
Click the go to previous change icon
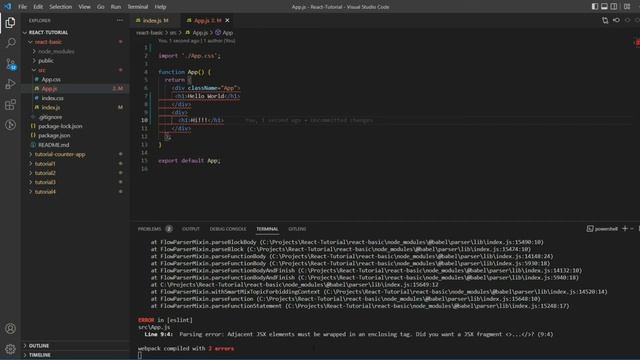[616, 20]
